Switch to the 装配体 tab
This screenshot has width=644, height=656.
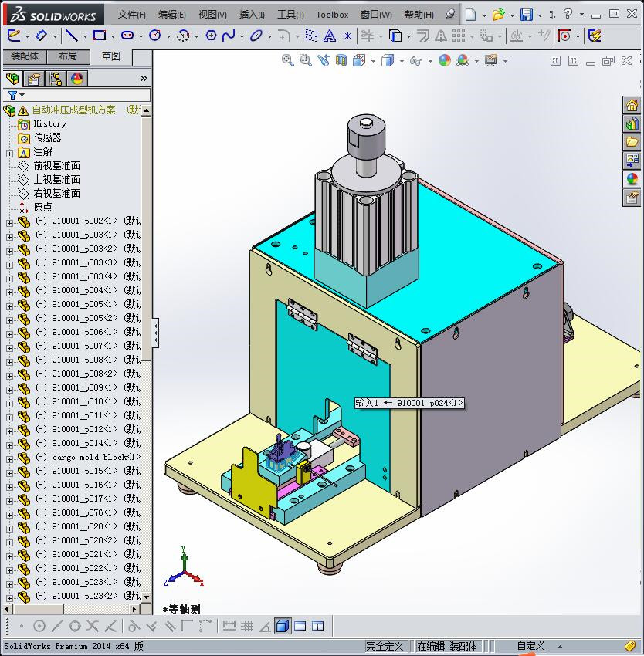point(25,56)
